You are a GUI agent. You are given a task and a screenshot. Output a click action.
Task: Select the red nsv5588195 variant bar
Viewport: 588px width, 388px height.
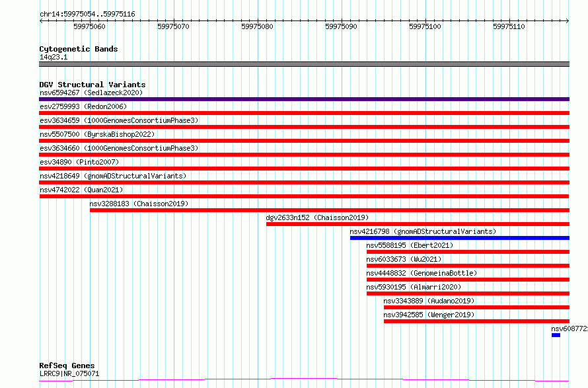pos(468,252)
